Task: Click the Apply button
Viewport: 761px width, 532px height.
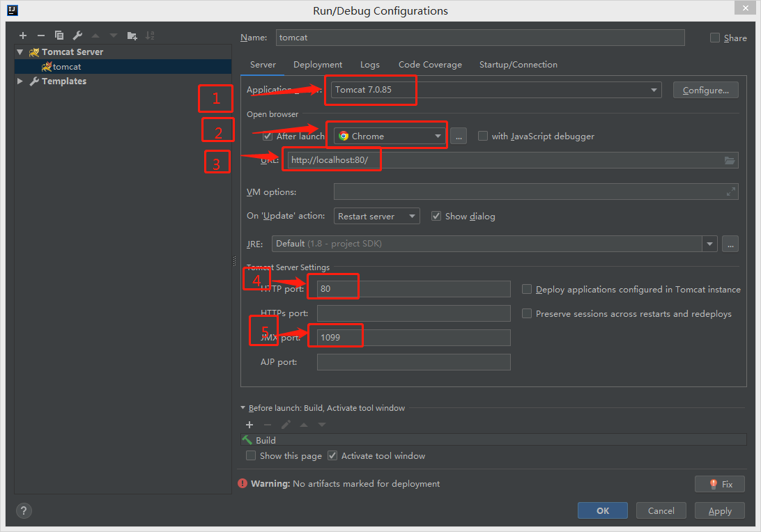Action: 720,510
